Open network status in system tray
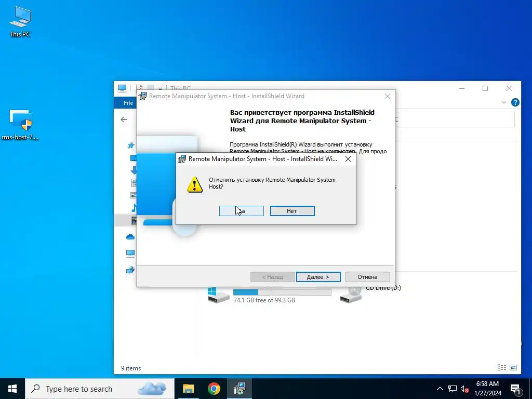The width and height of the screenshot is (532, 399). point(453,389)
